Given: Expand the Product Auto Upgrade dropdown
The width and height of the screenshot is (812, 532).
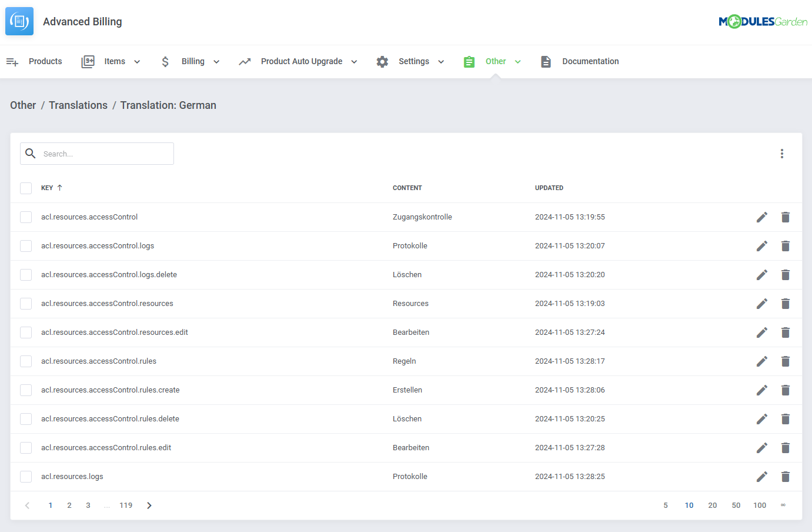Looking at the screenshot, I should (x=354, y=61).
